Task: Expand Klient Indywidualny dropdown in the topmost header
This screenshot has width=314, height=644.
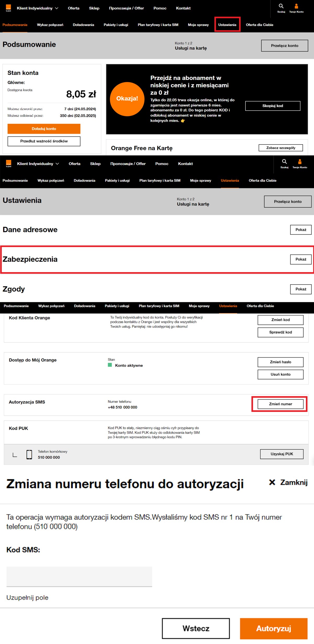Action: 37,8
